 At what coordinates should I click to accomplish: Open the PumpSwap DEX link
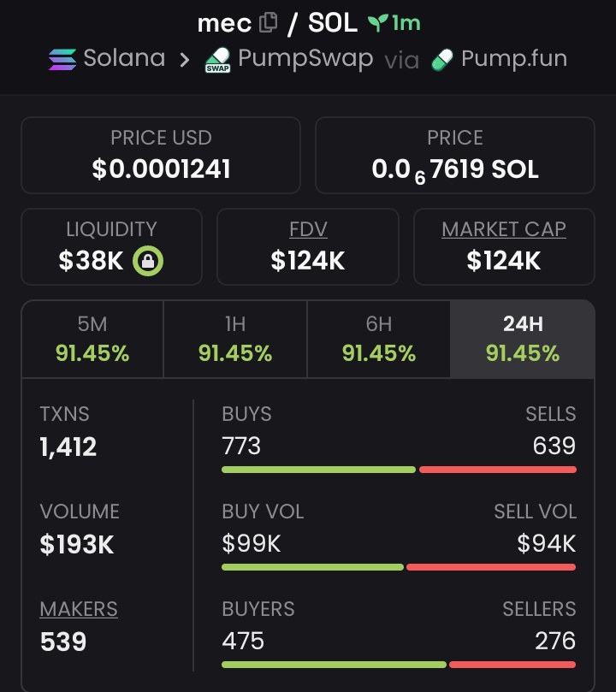(x=305, y=59)
